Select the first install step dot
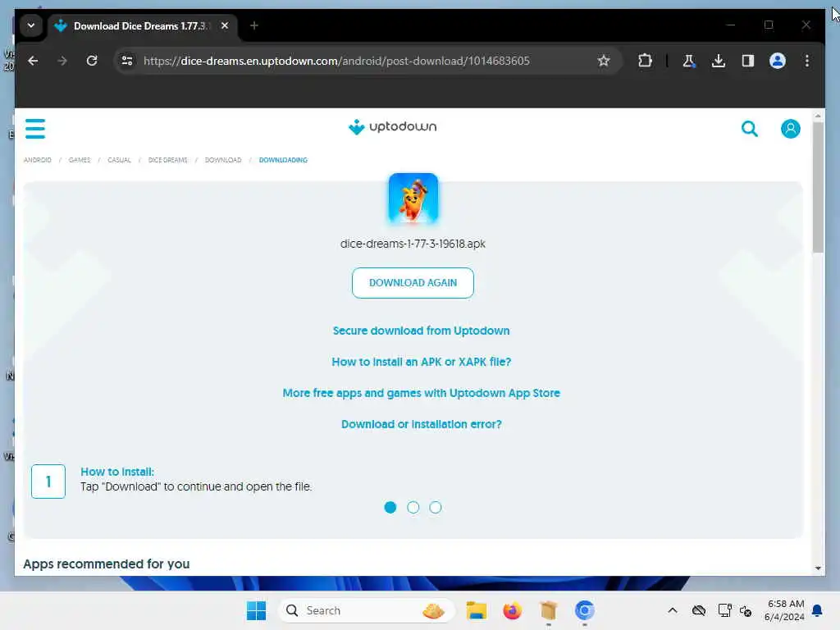 pyautogui.click(x=390, y=507)
